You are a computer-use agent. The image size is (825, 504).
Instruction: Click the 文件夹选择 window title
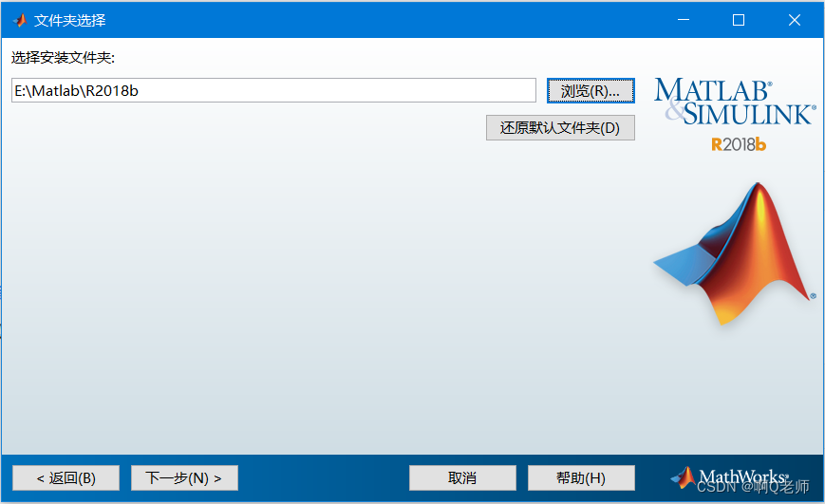70,21
